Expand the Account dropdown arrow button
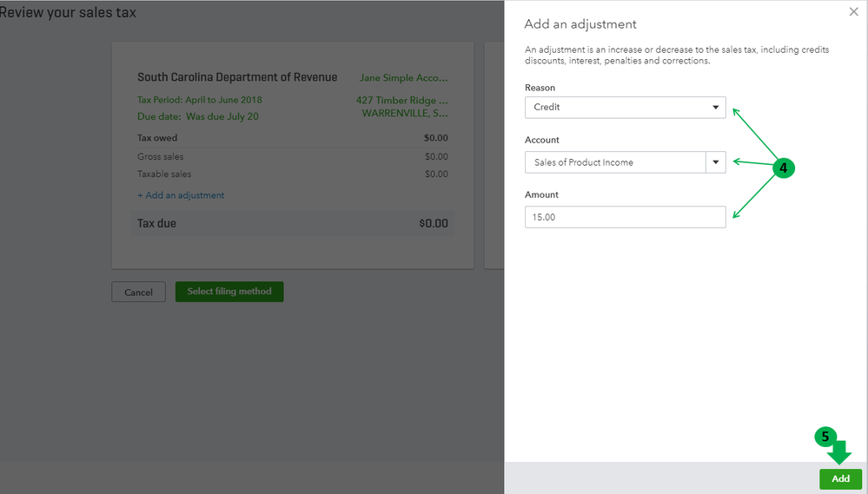868x494 pixels. coord(716,162)
